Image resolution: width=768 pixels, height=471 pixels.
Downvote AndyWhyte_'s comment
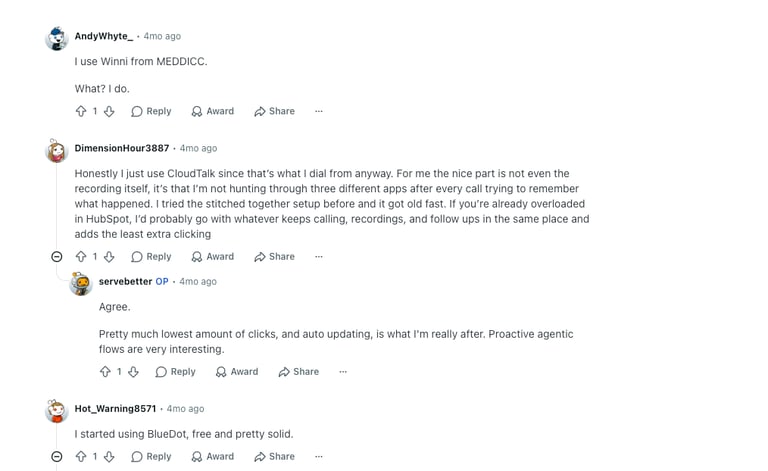109,111
